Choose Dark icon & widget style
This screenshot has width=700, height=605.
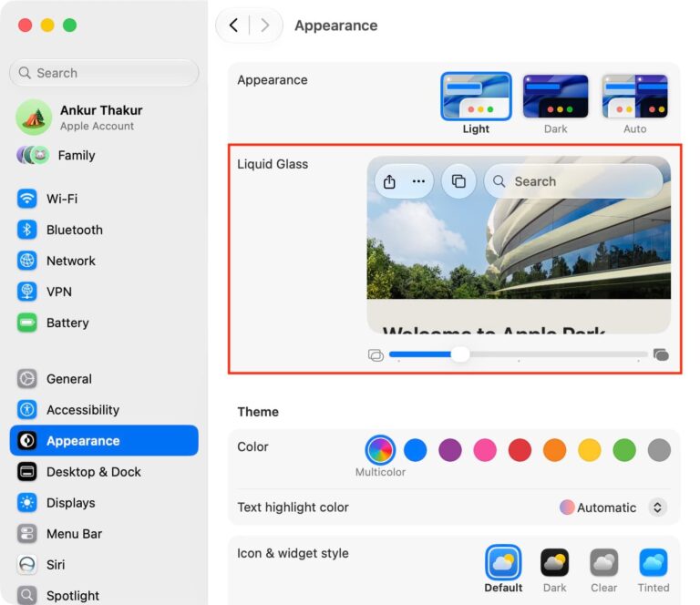point(554,562)
